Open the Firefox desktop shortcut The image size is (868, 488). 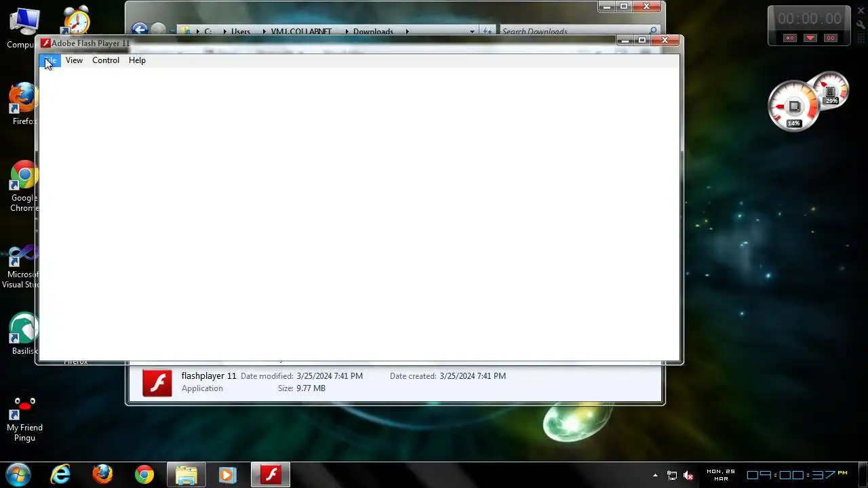click(23, 104)
